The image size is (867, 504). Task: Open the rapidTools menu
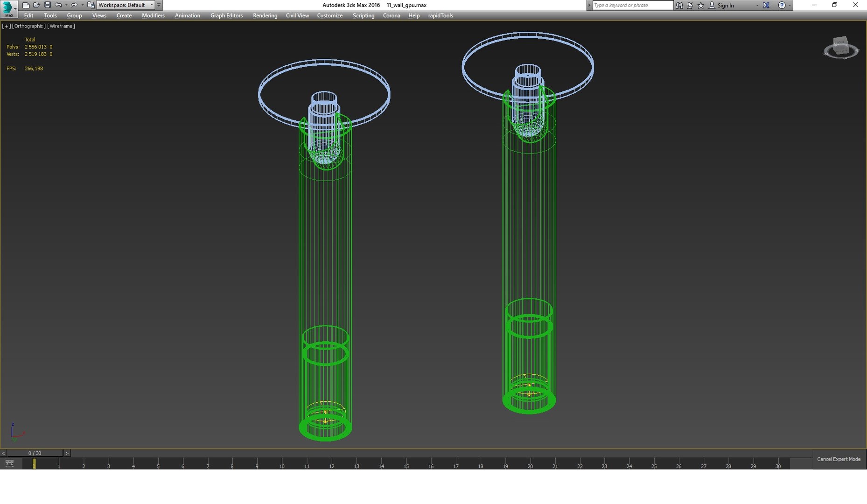pyautogui.click(x=440, y=15)
